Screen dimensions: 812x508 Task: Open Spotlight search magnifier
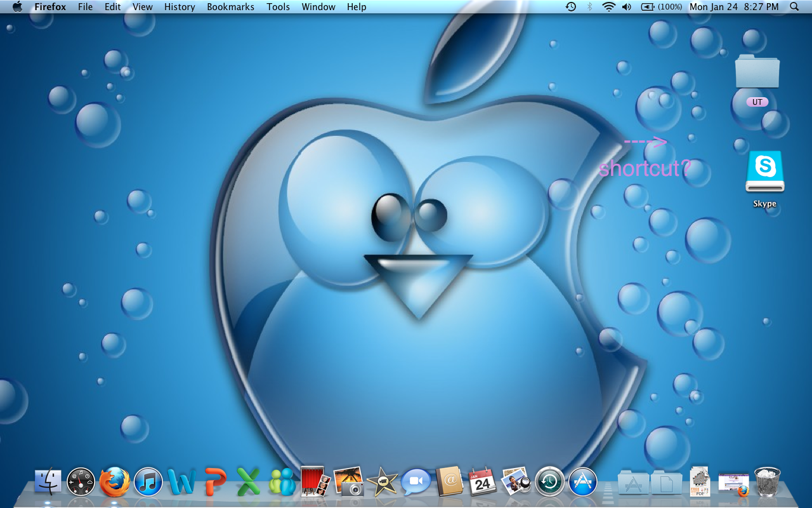pos(794,7)
